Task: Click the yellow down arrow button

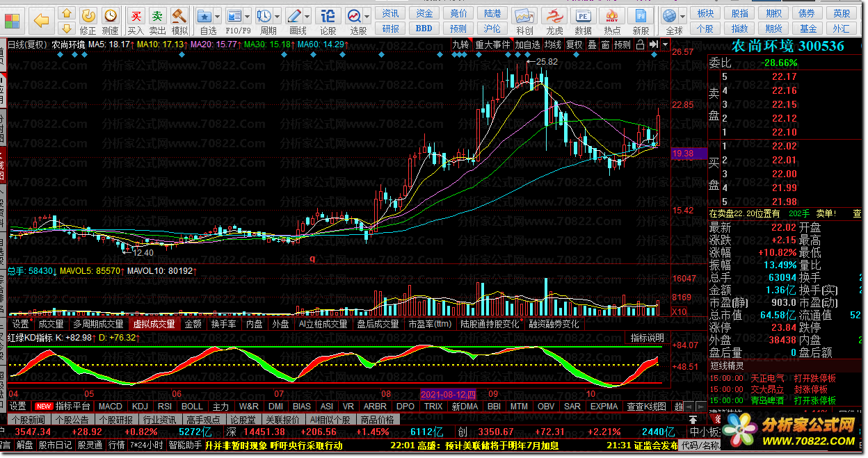Action: pos(66,28)
